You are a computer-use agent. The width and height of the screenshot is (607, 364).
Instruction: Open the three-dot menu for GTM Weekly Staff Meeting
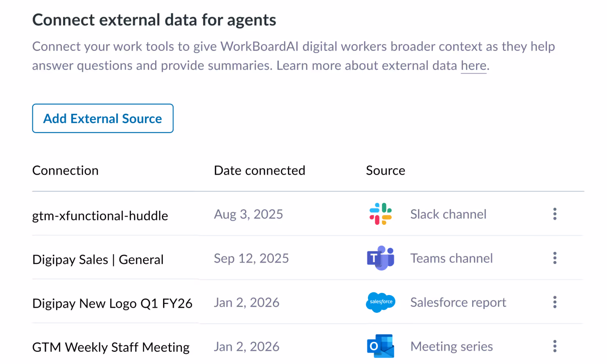[x=554, y=346]
